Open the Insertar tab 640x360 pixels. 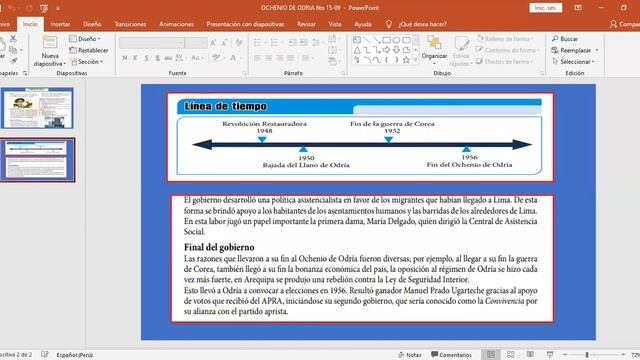point(60,24)
